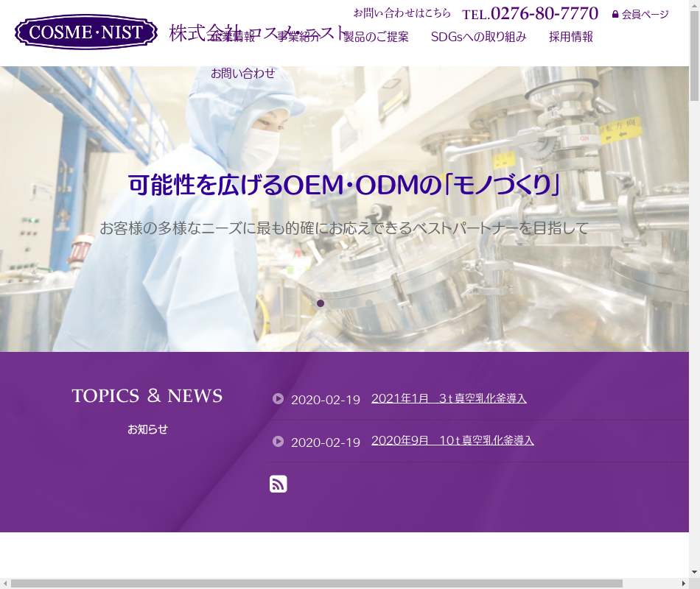Viewport: 700px width, 589px height.
Task: Switch to the fourth carousel slide dot
Action: pos(369,303)
